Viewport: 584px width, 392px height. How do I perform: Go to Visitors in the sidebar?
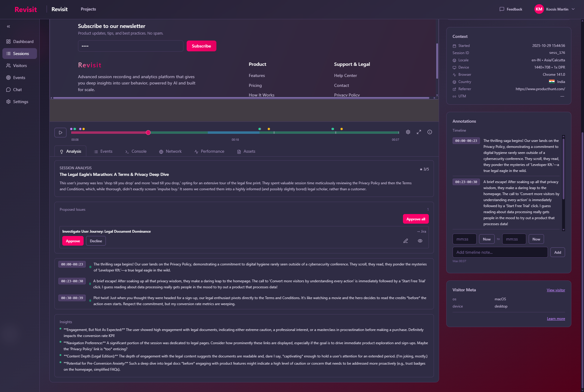tap(20, 66)
